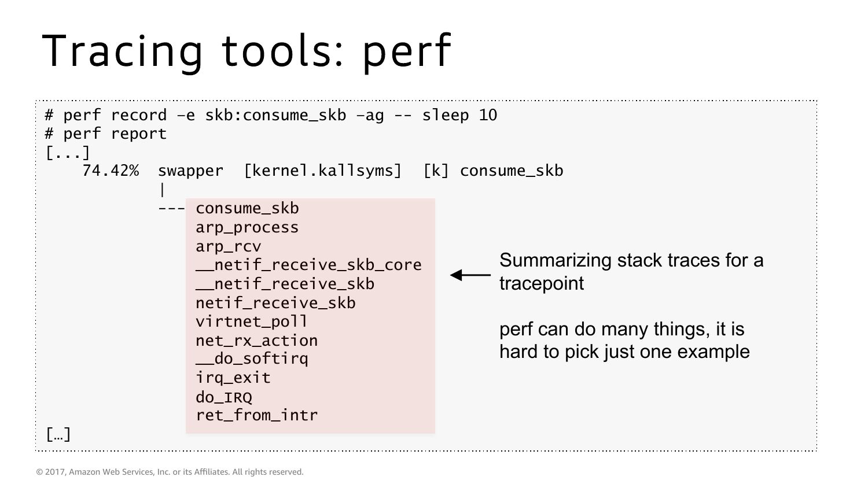
Task: Click the do_IRQ stack frame
Action: coord(223,397)
